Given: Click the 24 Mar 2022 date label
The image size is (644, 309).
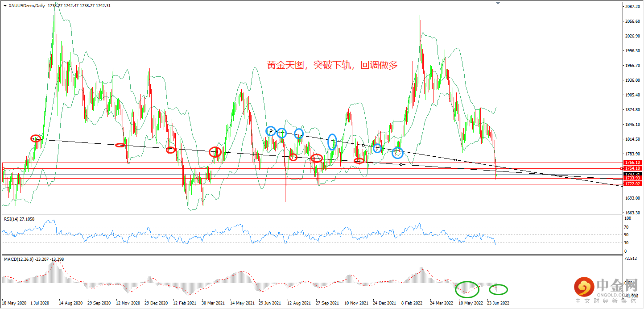Looking at the screenshot, I should tap(442, 303).
